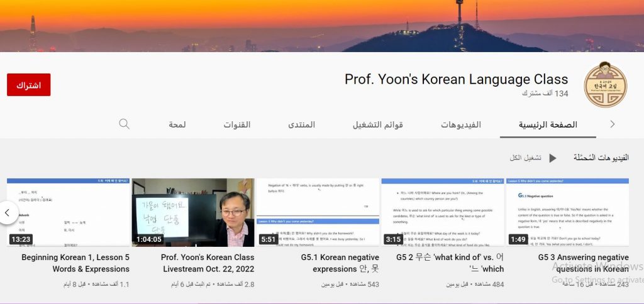Click the play all triangle icon
The width and height of the screenshot is (644, 304).
tap(553, 158)
